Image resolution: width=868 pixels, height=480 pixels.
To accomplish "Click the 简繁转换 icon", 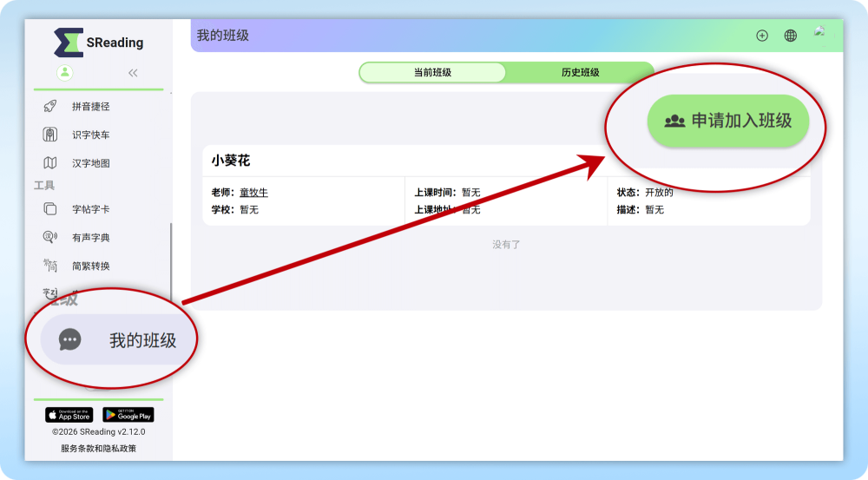I will click(x=49, y=266).
